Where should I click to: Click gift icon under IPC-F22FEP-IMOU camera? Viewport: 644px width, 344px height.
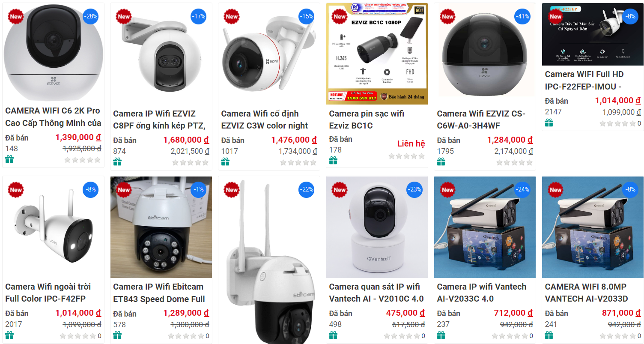(x=549, y=123)
